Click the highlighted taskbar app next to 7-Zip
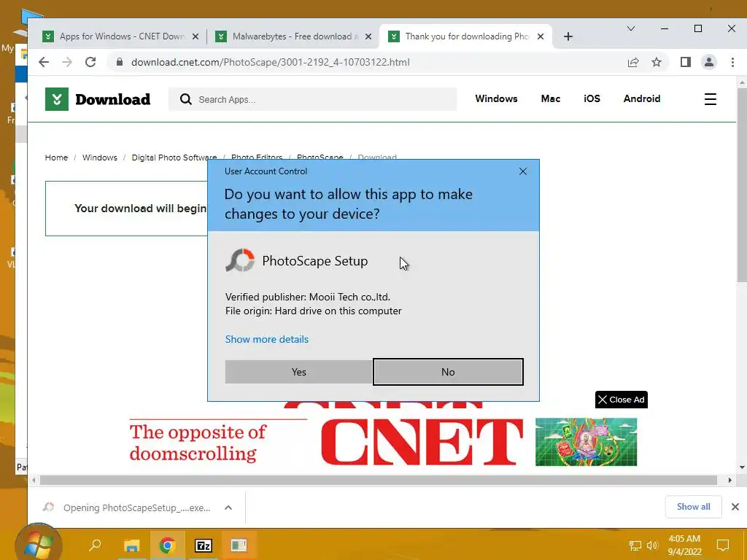Viewport: 747px width, 560px height. (239, 545)
